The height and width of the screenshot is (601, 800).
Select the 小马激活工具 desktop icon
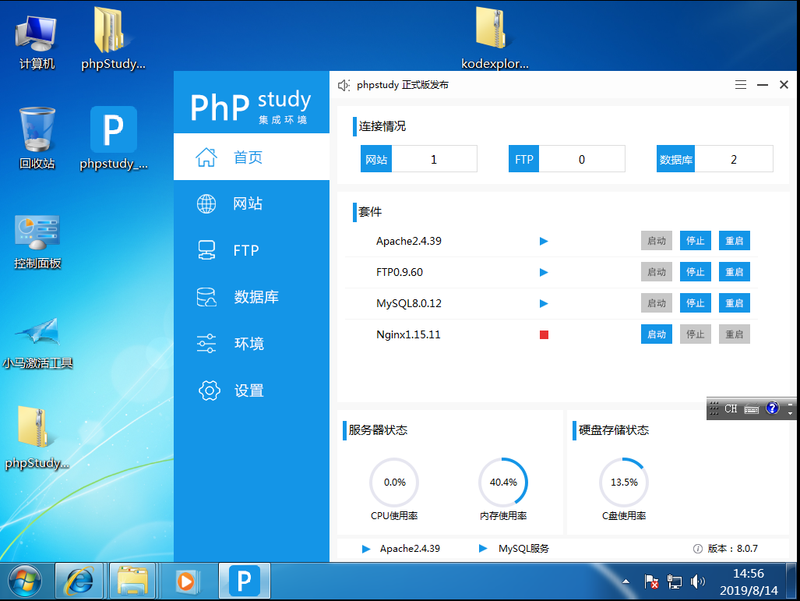tap(37, 343)
